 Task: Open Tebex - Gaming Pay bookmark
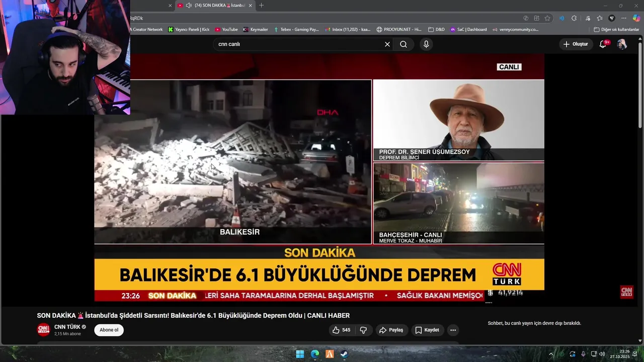coord(296,30)
